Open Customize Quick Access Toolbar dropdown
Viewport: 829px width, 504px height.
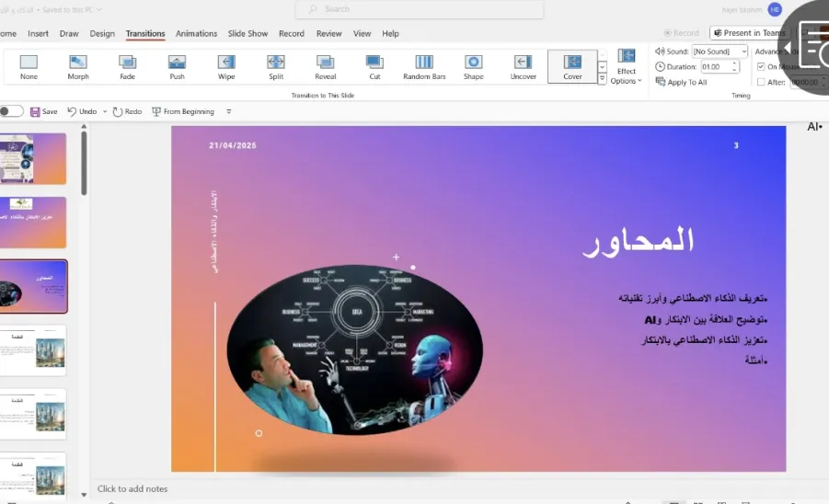point(228,111)
